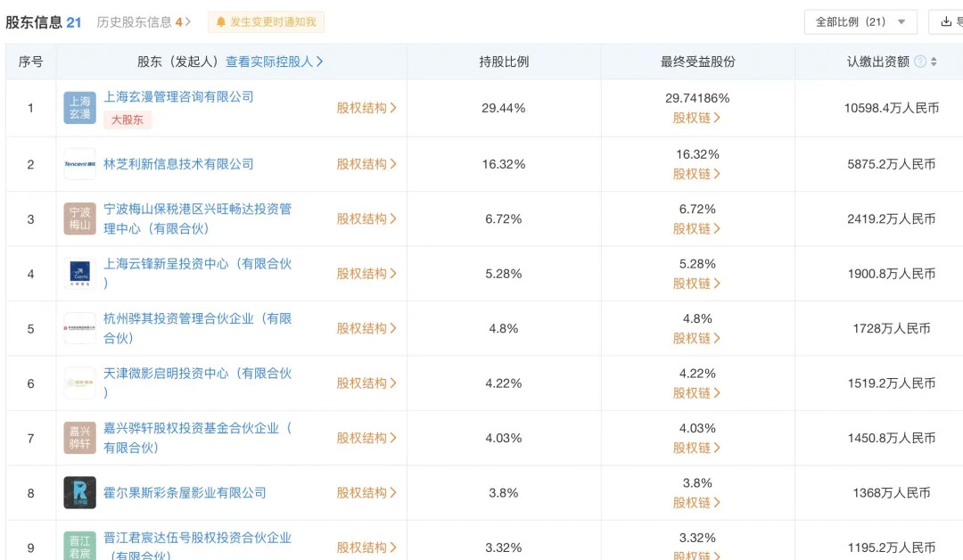963x560 pixels.
Task: Enable 发生变更时通知我 notification bell
Action: [x=266, y=22]
